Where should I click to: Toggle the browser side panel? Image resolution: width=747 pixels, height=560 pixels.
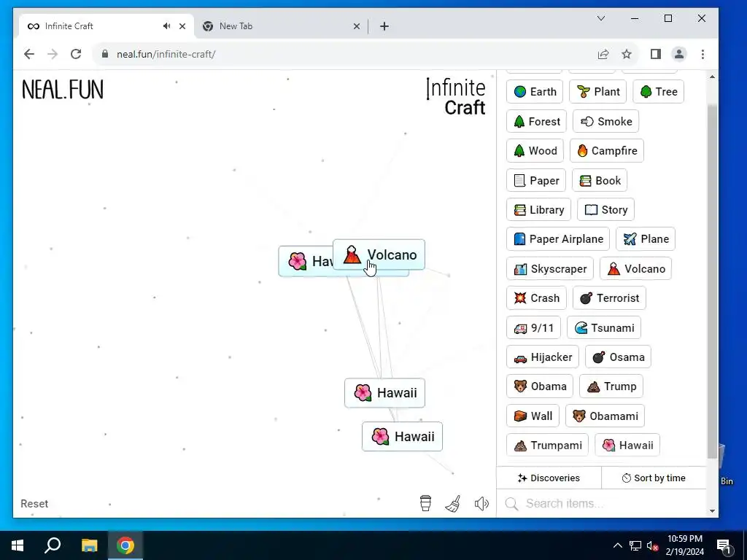click(656, 54)
